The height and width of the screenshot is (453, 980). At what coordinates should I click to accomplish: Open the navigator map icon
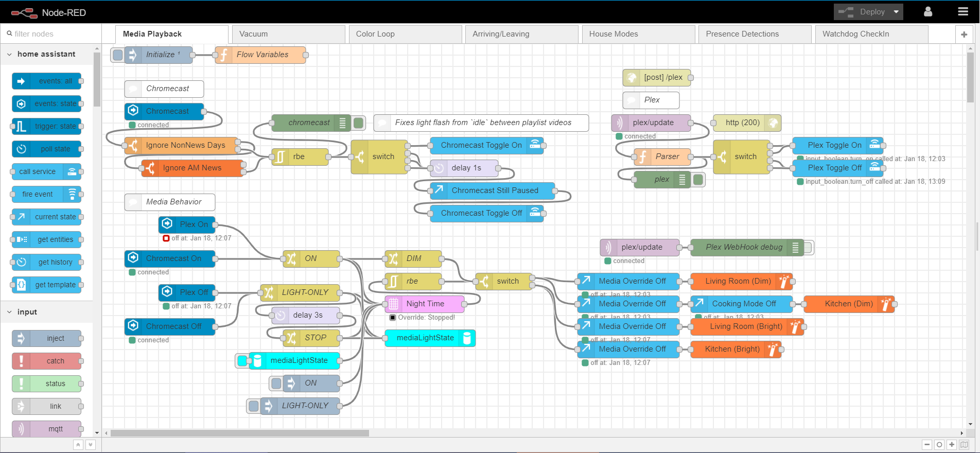click(x=964, y=445)
